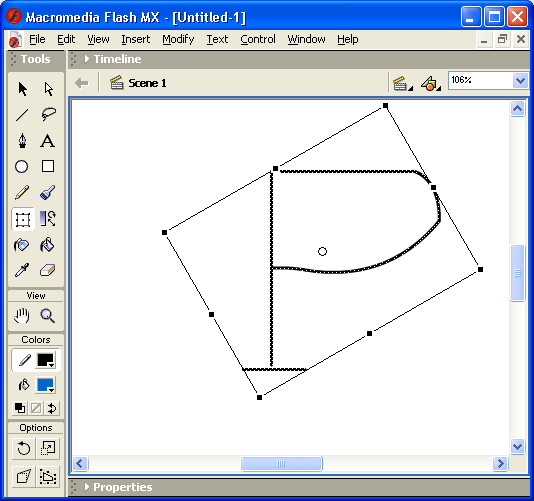Pick the Line tool
534x501 pixels.
(22, 115)
